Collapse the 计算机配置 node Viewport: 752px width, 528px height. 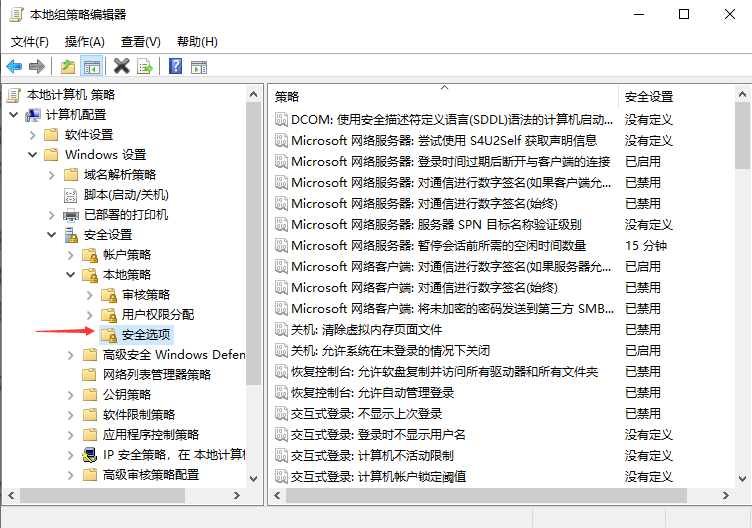(x=13, y=114)
